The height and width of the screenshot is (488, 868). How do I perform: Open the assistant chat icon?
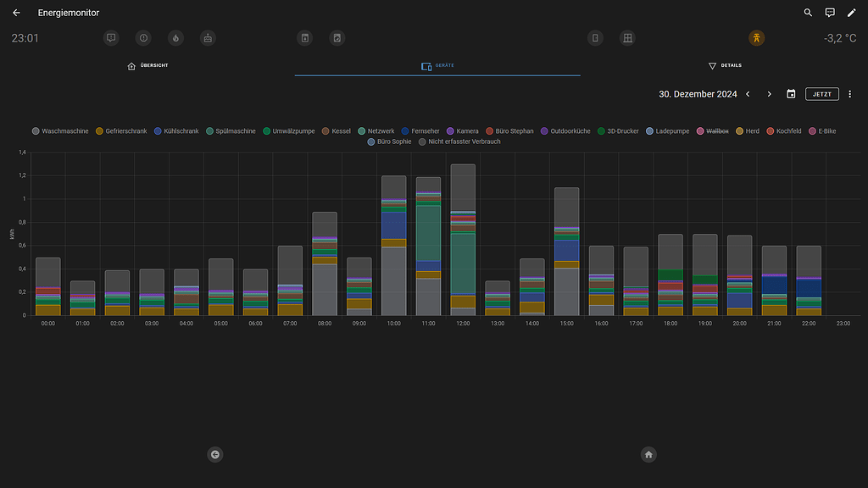click(x=830, y=13)
